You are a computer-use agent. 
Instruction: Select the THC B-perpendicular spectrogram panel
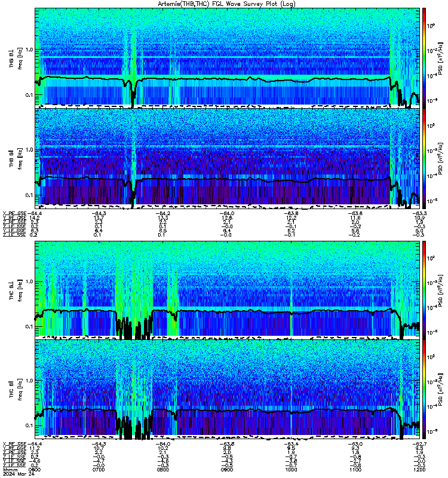pos(227,290)
